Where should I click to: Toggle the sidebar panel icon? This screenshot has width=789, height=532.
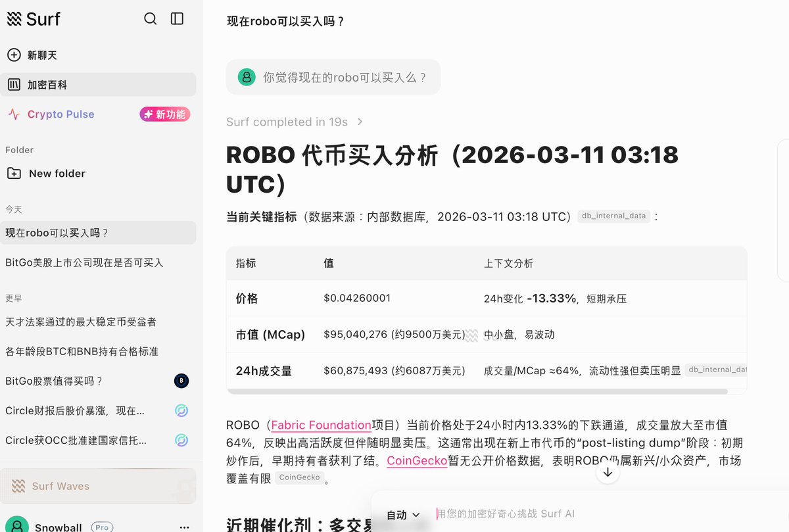pos(177,18)
